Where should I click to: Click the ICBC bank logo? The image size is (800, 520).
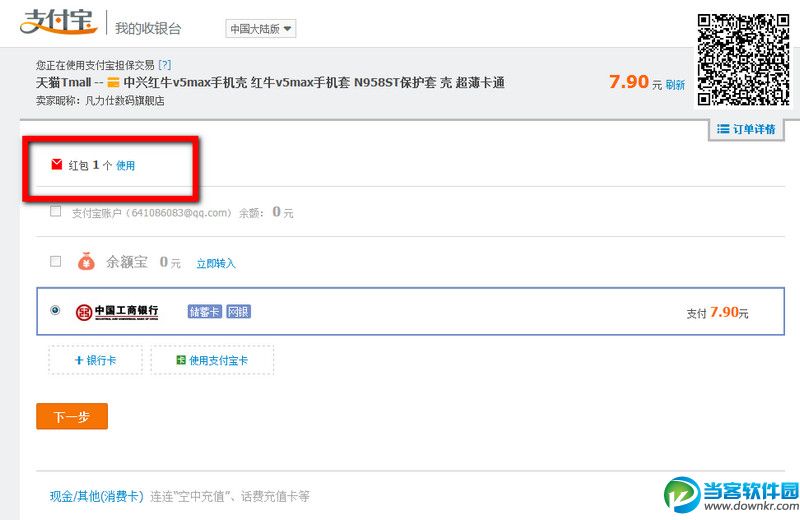point(117,311)
